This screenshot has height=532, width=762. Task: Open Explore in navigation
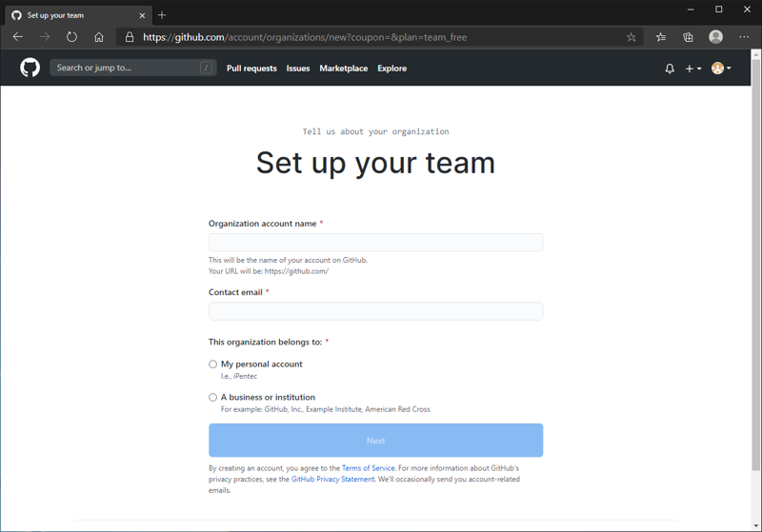[392, 69]
